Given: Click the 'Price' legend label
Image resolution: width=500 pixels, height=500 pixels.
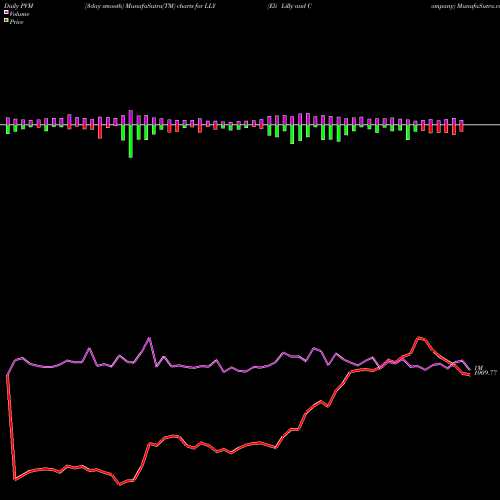Looking at the screenshot, I should click(16, 22).
